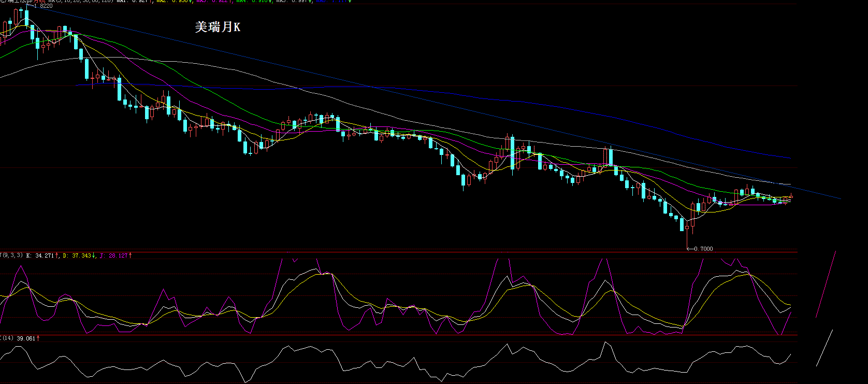Click the blue MA6 value label
868x384 pixels.
pos(334,1)
